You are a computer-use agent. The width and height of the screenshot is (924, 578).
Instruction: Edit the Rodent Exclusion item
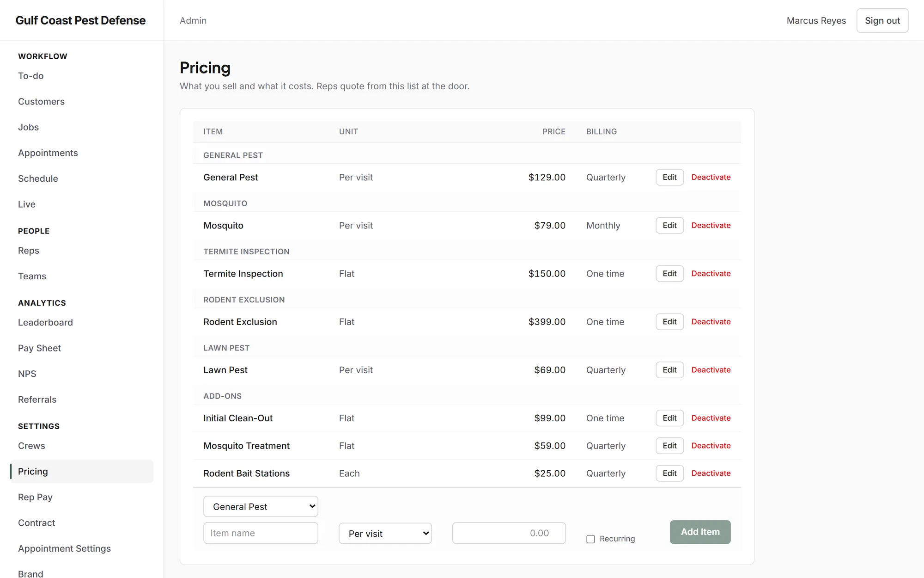pyautogui.click(x=669, y=322)
